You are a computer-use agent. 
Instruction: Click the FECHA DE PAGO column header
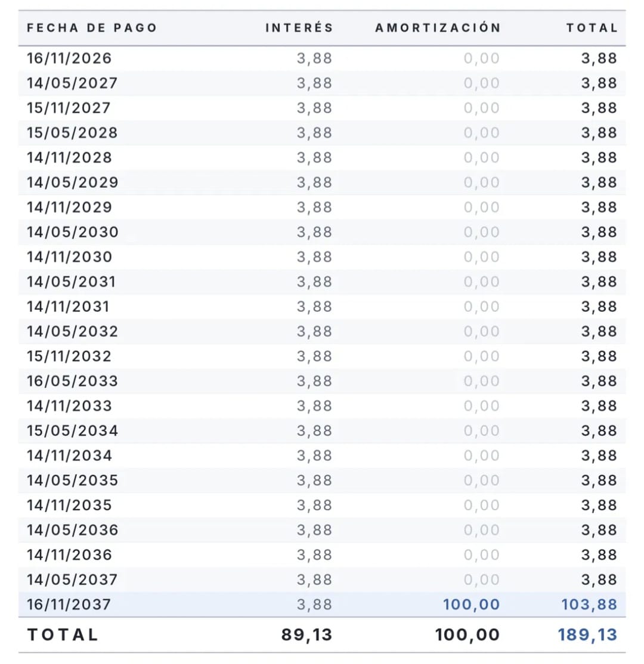92,28
